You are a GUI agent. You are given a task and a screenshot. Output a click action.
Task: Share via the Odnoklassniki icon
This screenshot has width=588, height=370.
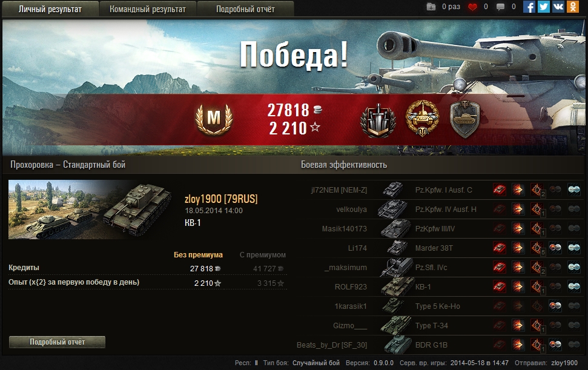click(x=573, y=7)
